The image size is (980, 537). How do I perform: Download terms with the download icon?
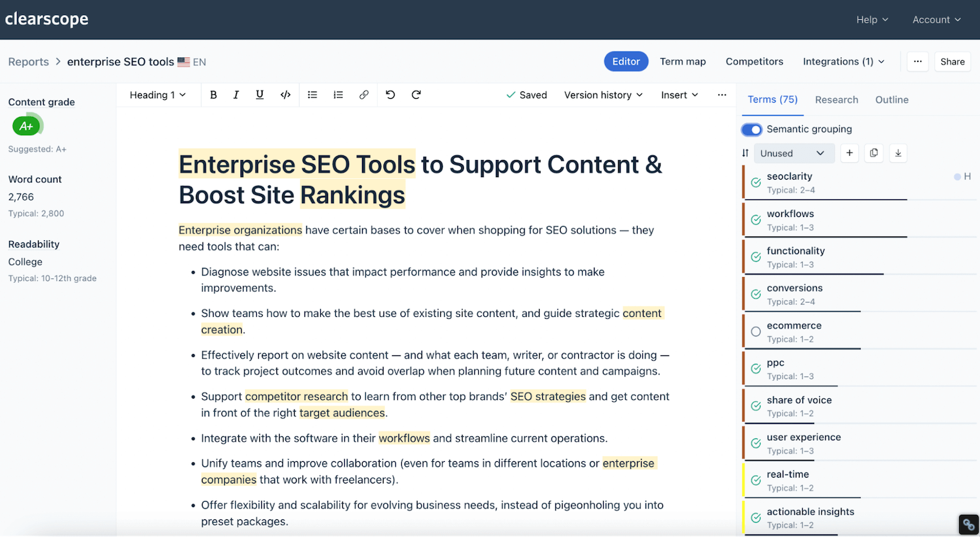click(898, 153)
